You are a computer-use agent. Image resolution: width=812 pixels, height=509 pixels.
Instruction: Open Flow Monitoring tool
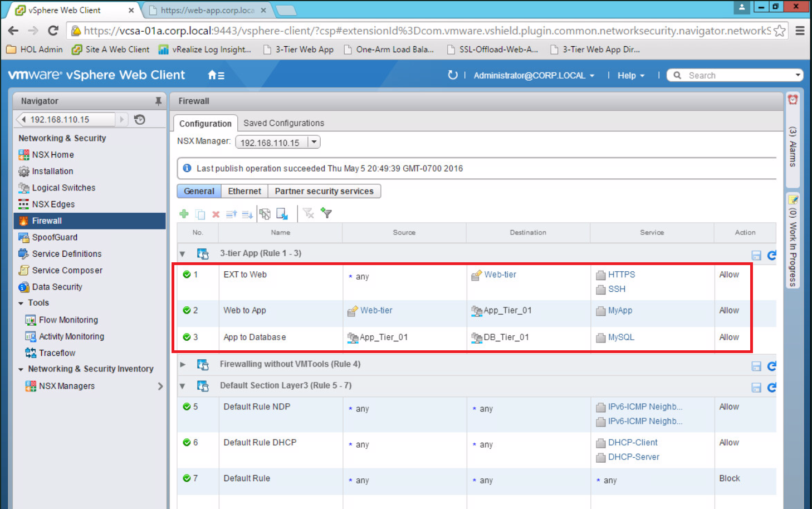(68, 320)
